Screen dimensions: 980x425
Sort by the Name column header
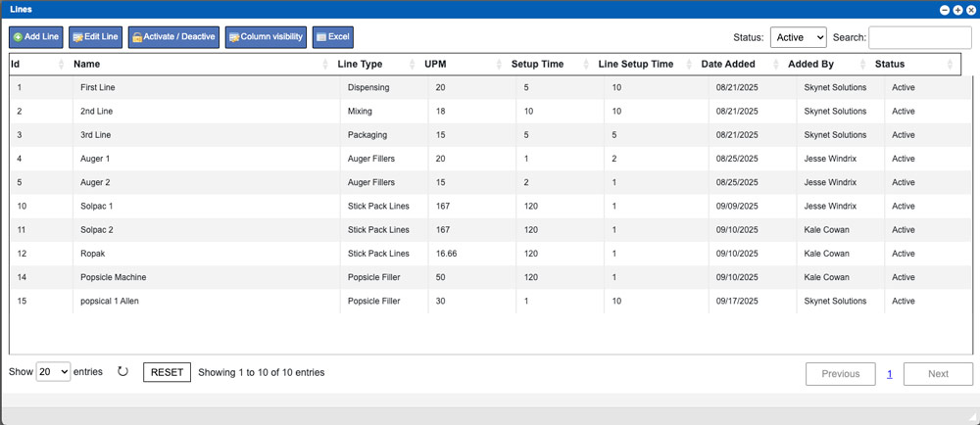(196, 65)
